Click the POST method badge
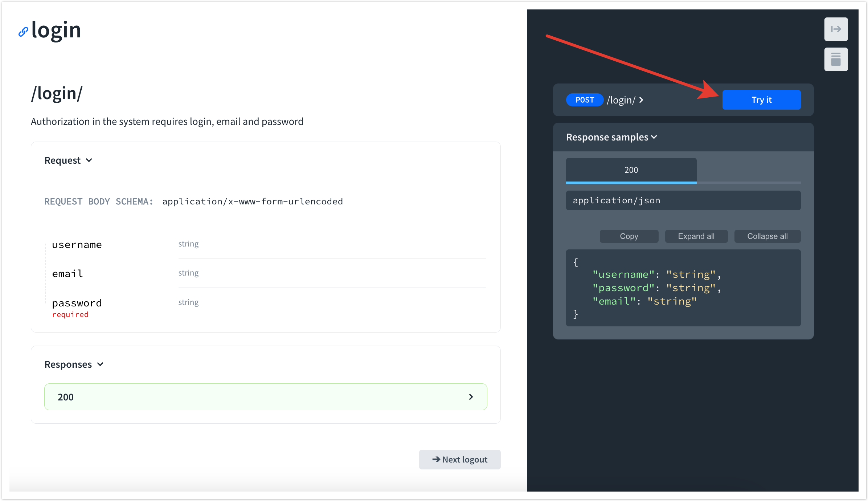The image size is (868, 501). (x=585, y=100)
